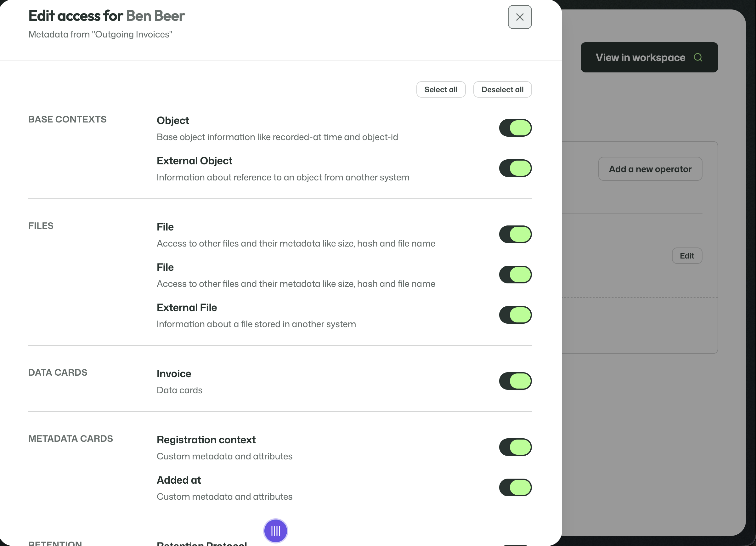Open View in workspace
This screenshot has width=756, height=546.
[x=649, y=57]
